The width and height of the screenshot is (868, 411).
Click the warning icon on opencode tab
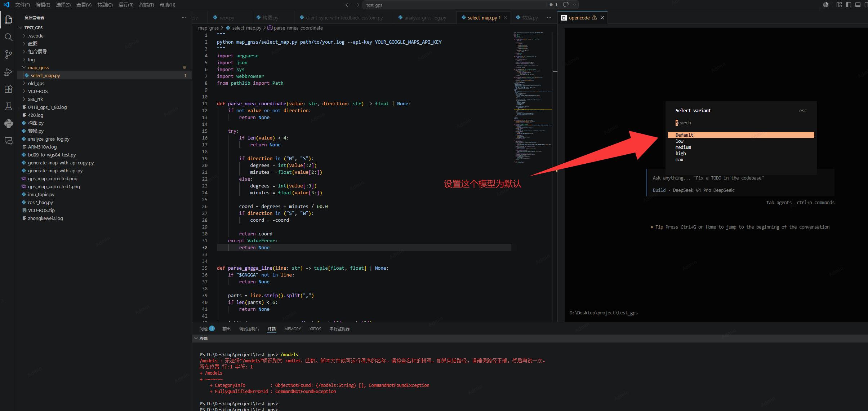coord(594,17)
